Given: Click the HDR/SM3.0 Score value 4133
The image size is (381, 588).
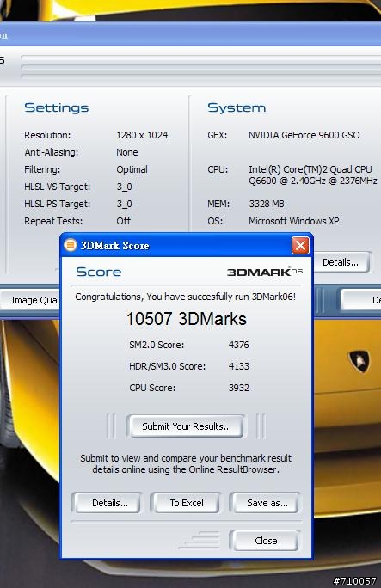Looking at the screenshot, I should (239, 366).
